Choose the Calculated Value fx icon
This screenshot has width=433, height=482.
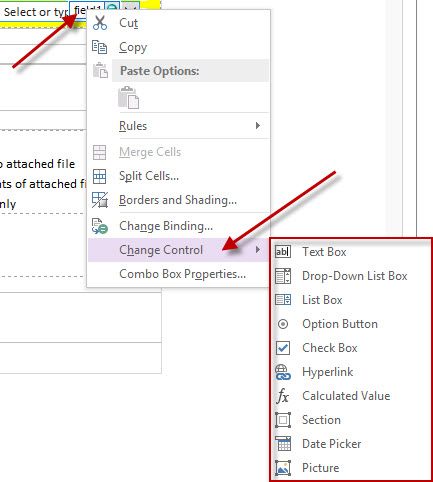283,396
